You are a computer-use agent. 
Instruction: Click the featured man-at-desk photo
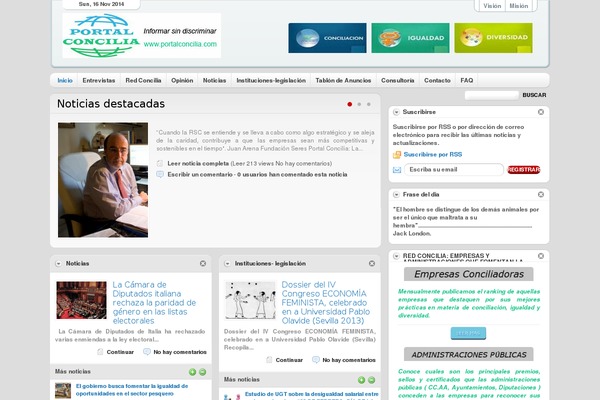[x=103, y=180]
